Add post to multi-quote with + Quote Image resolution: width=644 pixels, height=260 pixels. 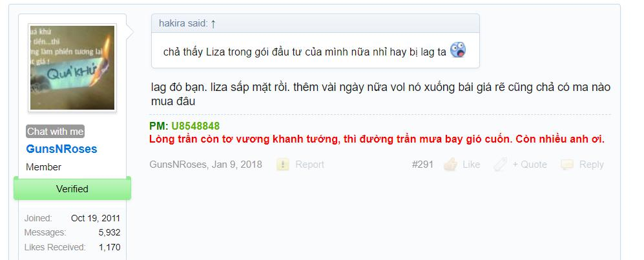tap(530, 165)
